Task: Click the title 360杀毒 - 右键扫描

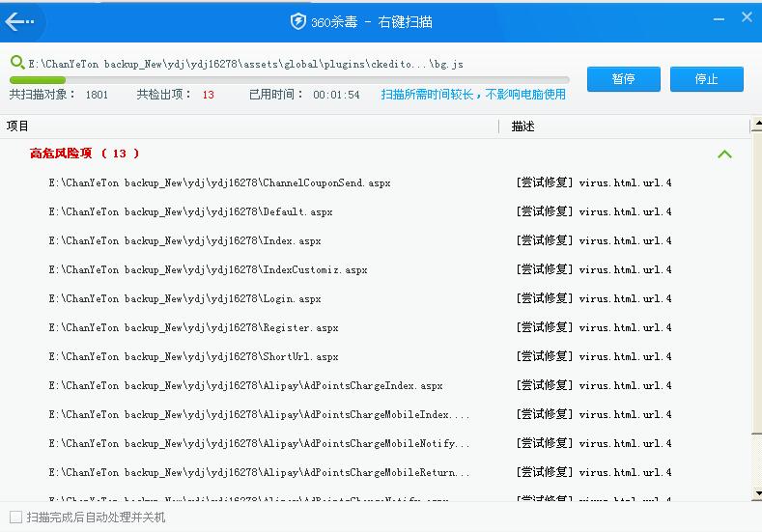Action: coord(371,22)
